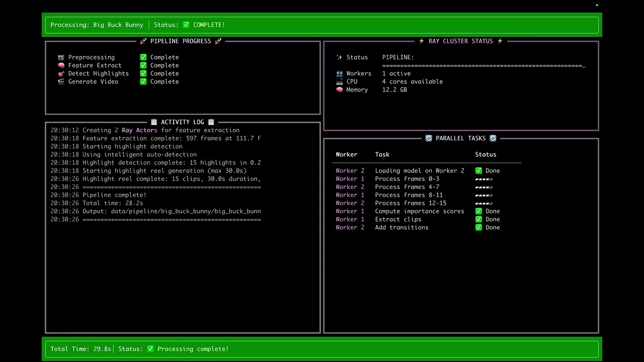644x362 pixels.
Task: Click the clapperboard icon beside Generate Video
Action: (61, 81)
